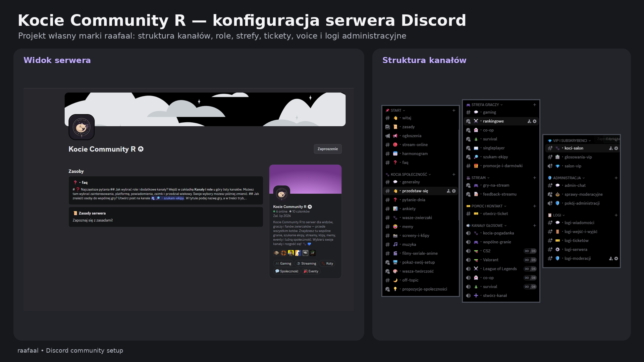Collapse the STREAM category
The height and width of the screenshot is (362, 644).
pyautogui.click(x=478, y=178)
